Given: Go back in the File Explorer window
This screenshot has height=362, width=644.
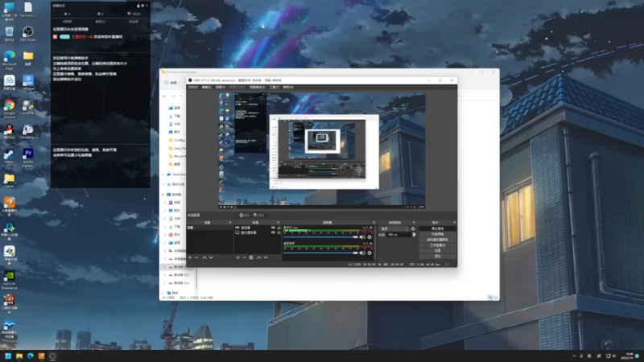Looking at the screenshot, I should pos(165,96).
